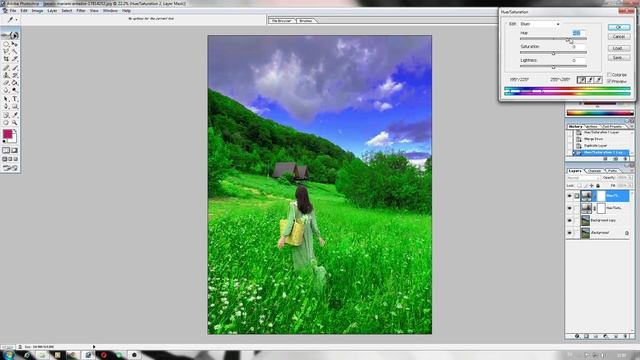Click the Save button
Viewport: 640px width, 360px height.
coord(619,58)
